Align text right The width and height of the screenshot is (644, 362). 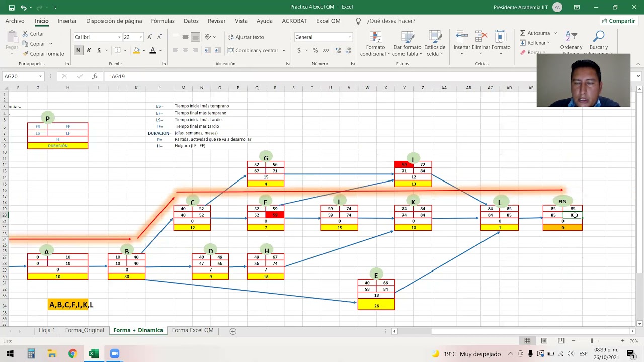[x=195, y=50]
